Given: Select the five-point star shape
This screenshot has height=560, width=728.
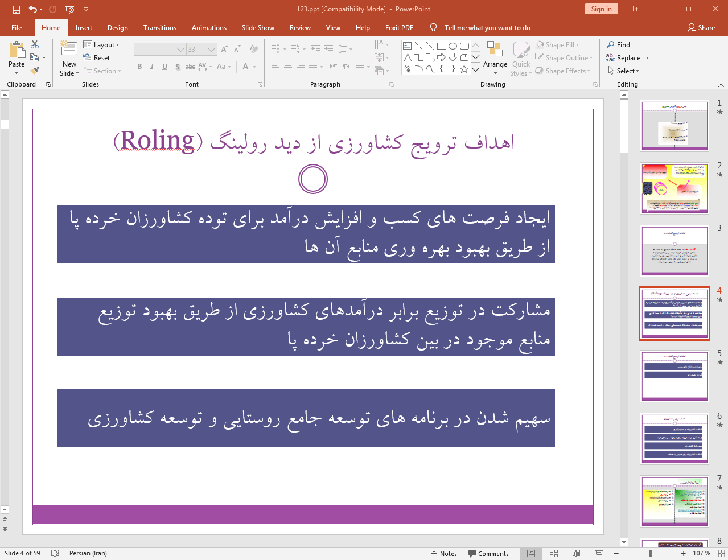Looking at the screenshot, I should click(x=464, y=69).
